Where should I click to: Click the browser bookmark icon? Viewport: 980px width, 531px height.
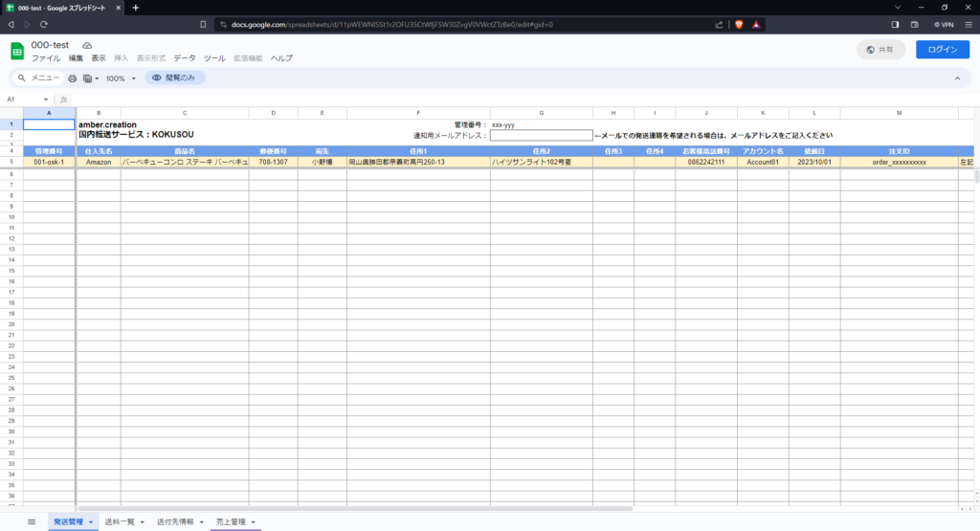tap(203, 24)
